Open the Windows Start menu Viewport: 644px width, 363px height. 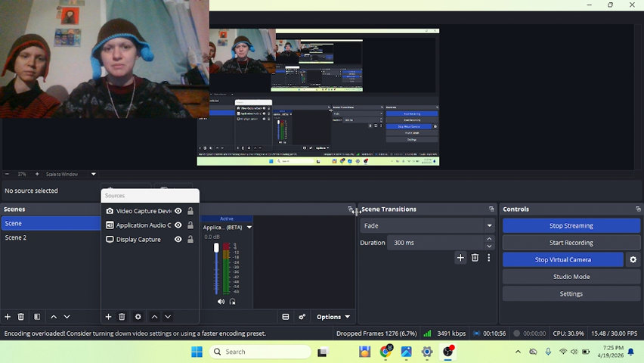[x=197, y=352]
